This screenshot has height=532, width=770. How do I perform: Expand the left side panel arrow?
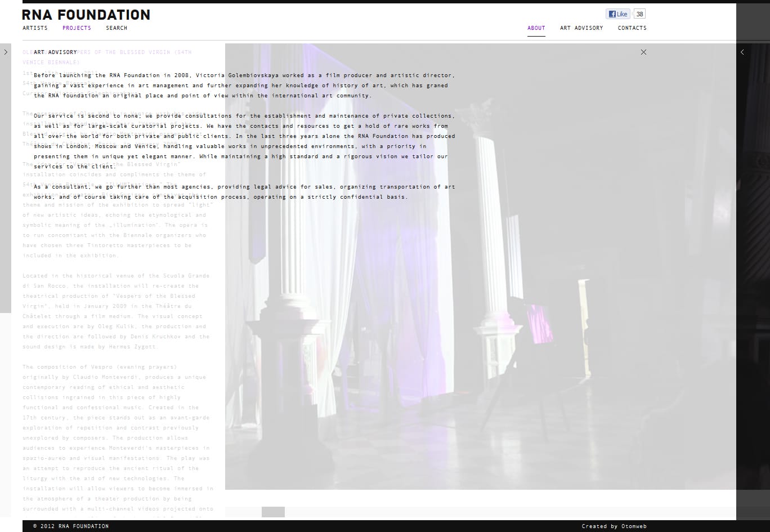pyautogui.click(x=6, y=52)
